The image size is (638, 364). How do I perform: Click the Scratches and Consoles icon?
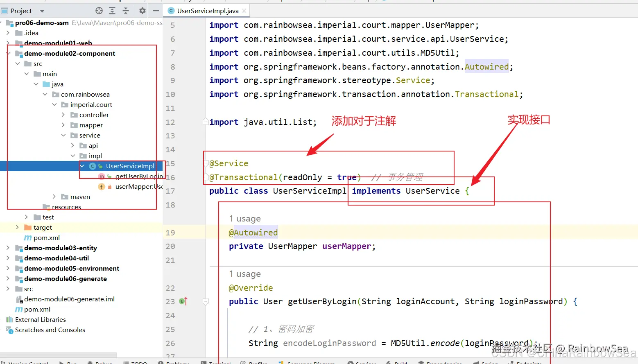[x=9, y=330]
